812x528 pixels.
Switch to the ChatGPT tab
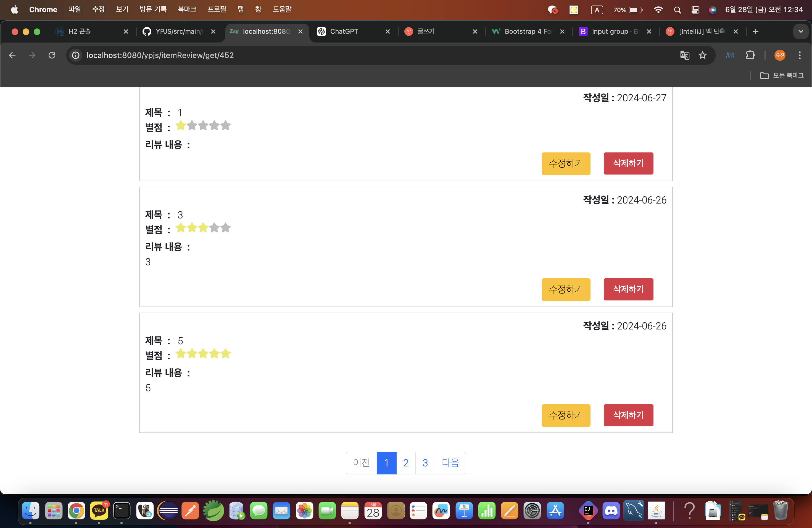[354, 31]
